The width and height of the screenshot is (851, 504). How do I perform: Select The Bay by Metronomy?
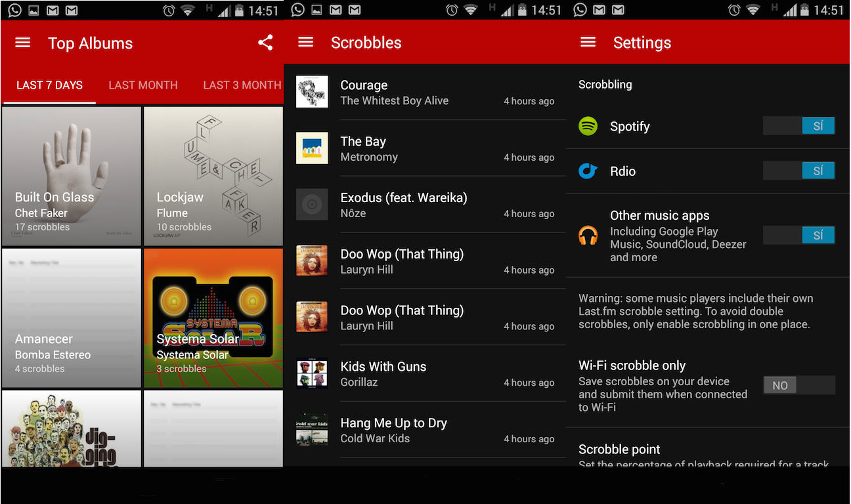[x=425, y=148]
